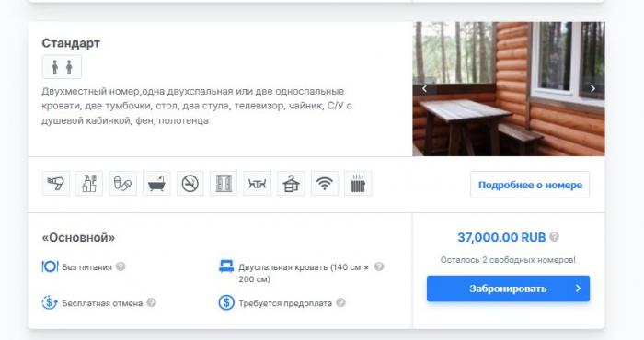Viewport: 644px width, 340px height.
Task: Show next room photo with right arrow
Action: (x=592, y=88)
